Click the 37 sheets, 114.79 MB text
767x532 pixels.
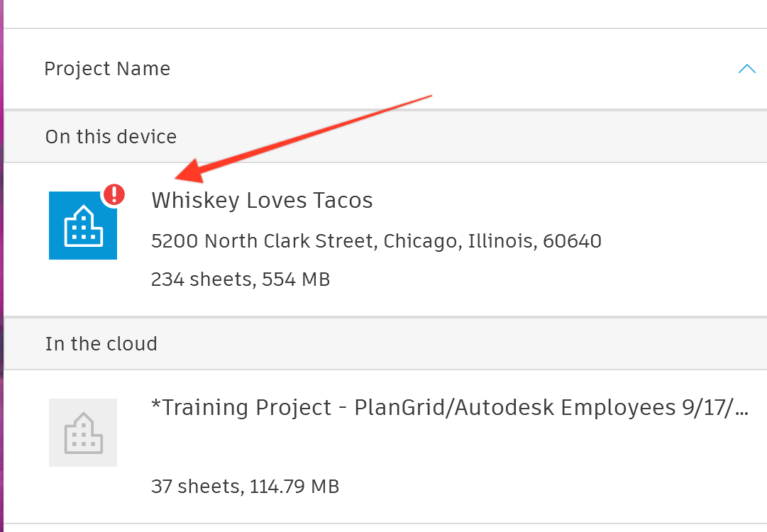[245, 487]
